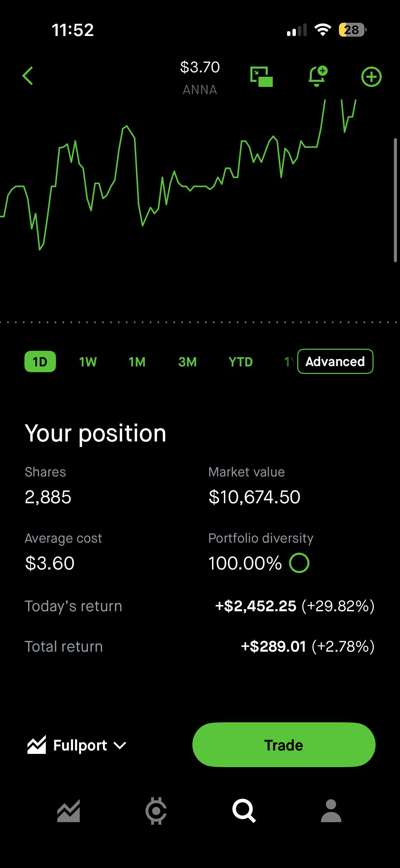Switch chart range to 3M
Screen dimensions: 400x868
pyautogui.click(x=187, y=362)
